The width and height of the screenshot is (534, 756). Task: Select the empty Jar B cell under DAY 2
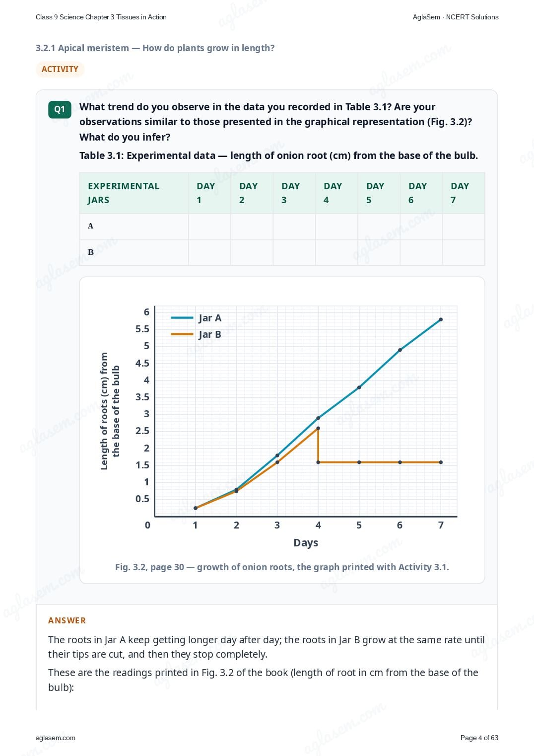(x=252, y=252)
